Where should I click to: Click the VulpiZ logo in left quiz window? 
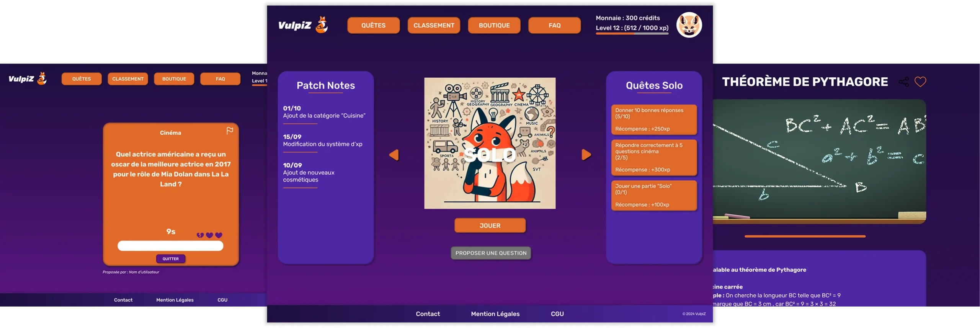pos(28,78)
